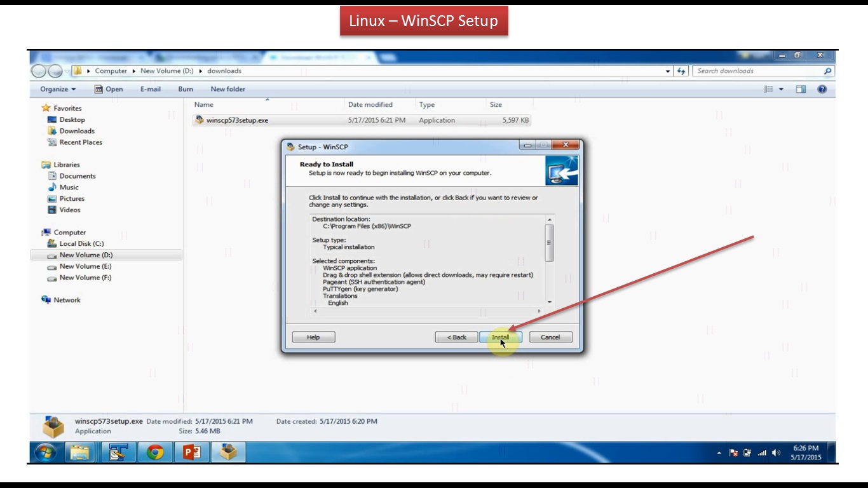Open the address bar history dropdown

668,71
